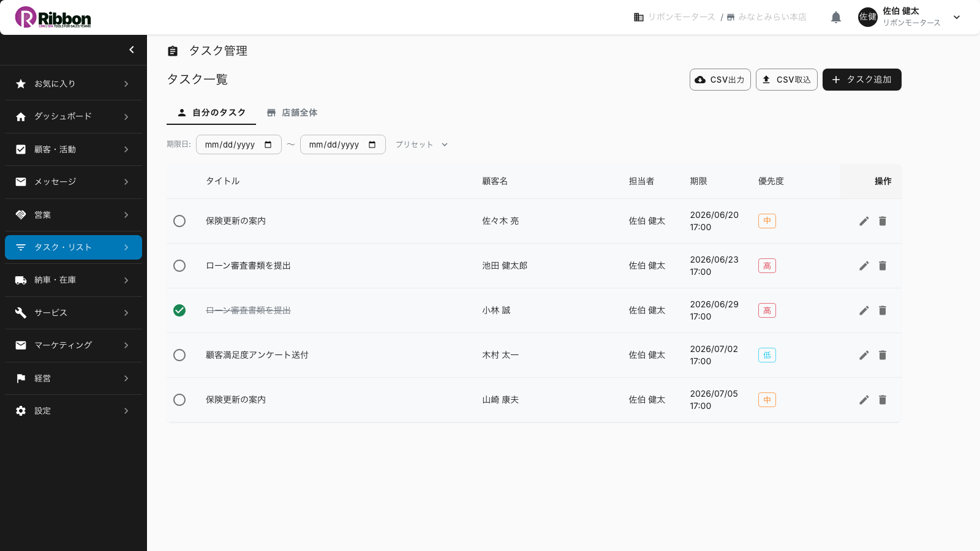Viewport: 980px width, 551px height.
Task: Open the プリセット dropdown
Action: tap(422, 144)
